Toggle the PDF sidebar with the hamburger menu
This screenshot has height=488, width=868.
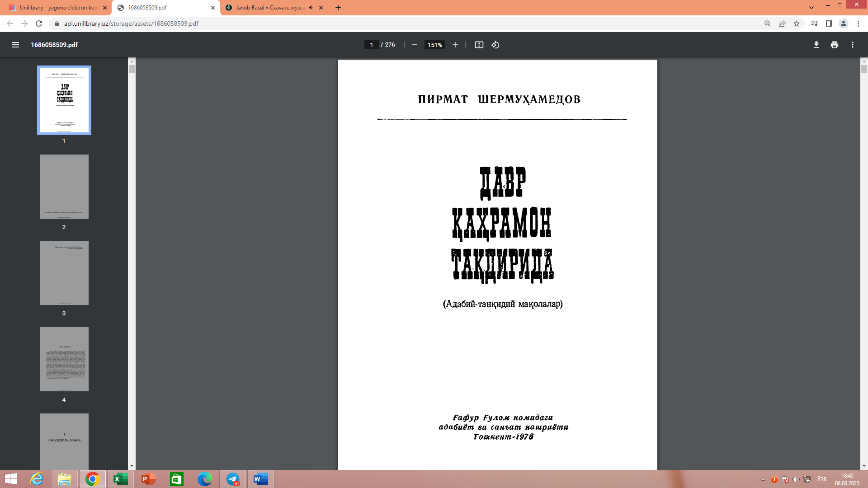point(15,45)
